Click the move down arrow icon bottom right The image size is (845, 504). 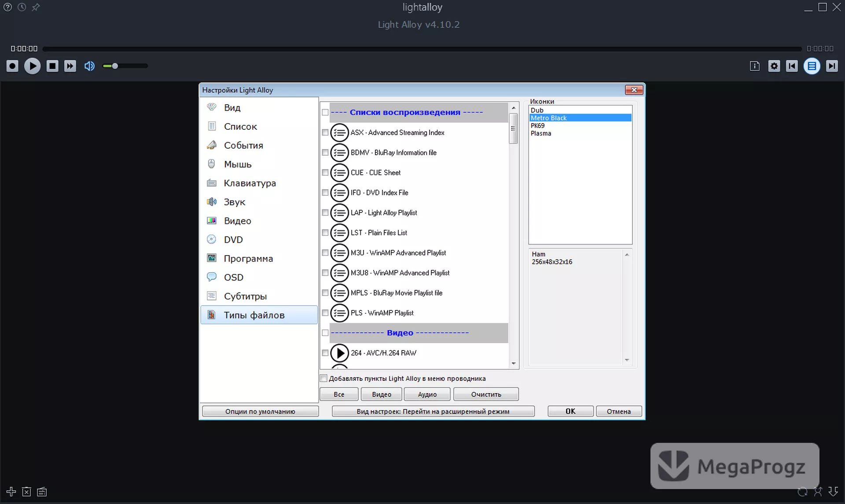(x=833, y=491)
